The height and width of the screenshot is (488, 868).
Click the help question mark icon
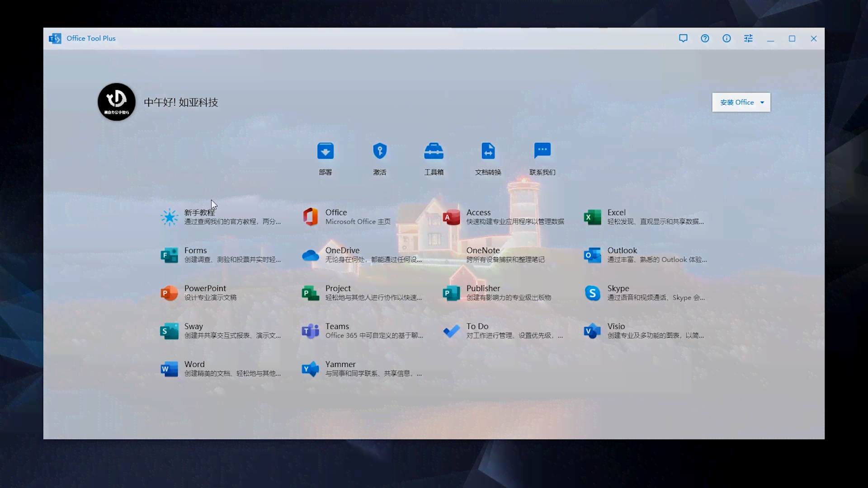coord(705,38)
